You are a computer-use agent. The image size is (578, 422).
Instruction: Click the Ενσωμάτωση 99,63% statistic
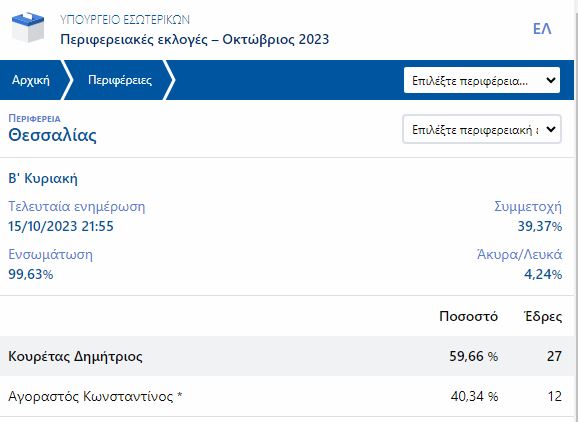tap(51, 264)
